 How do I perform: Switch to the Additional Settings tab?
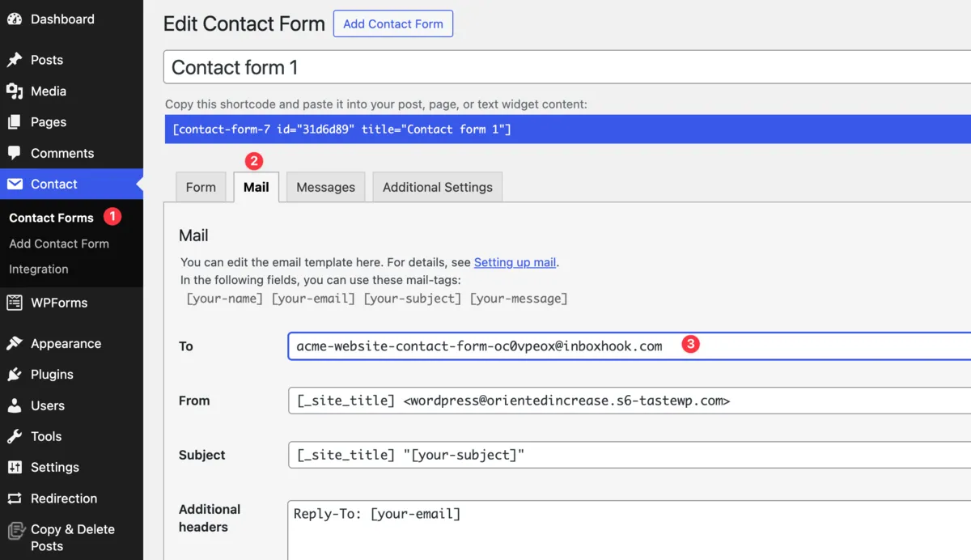(x=437, y=187)
